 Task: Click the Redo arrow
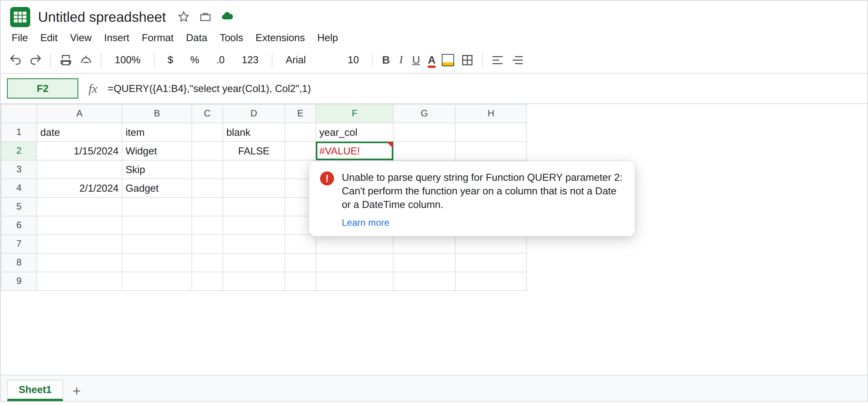36,60
